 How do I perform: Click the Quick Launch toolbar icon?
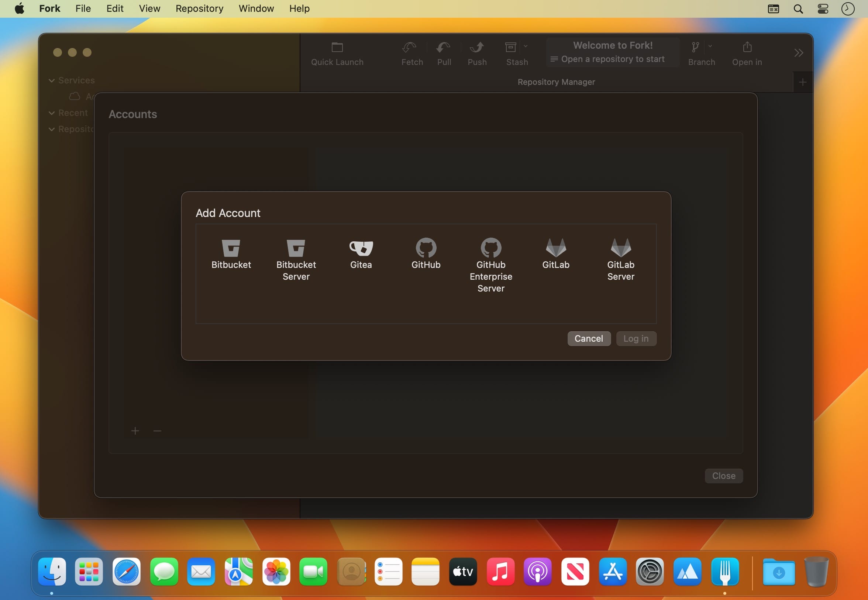coord(337,48)
